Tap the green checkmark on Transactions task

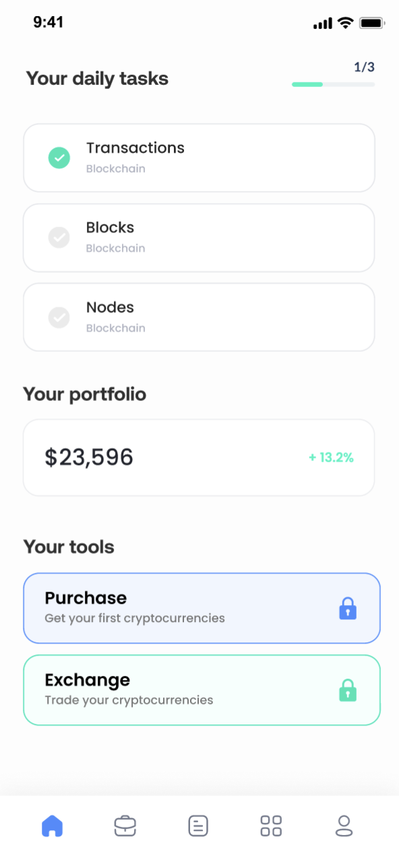59,158
